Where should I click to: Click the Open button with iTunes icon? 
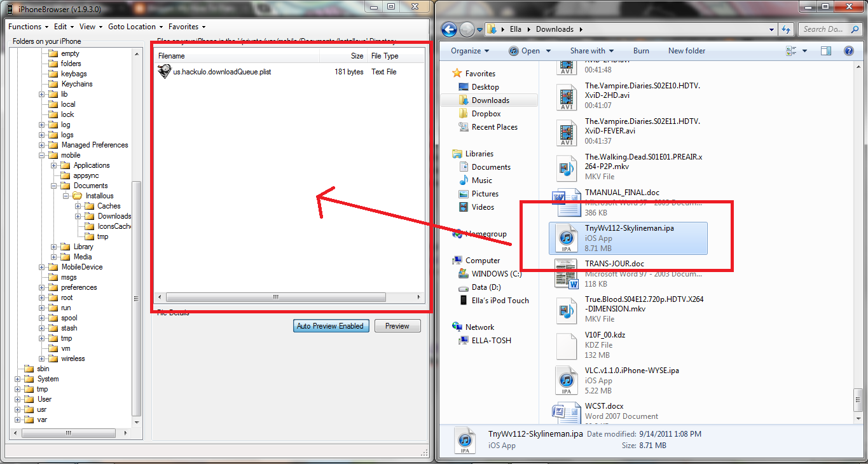click(524, 51)
